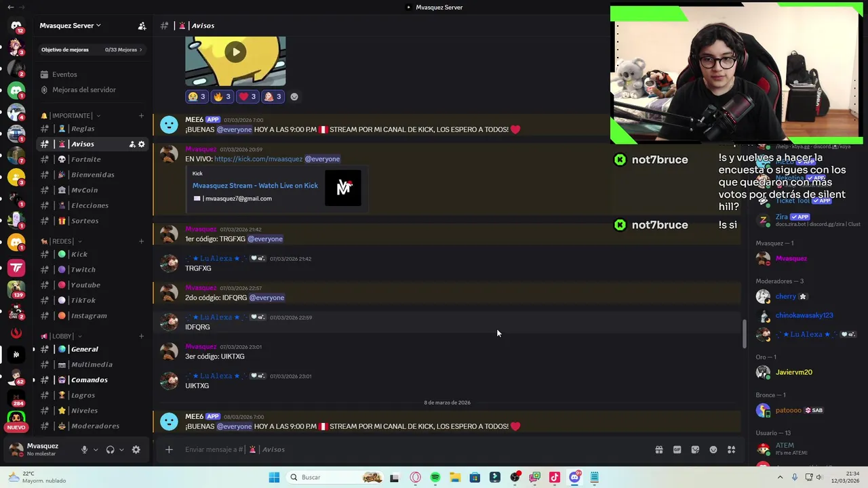This screenshot has height=488, width=868.
Task: Add a channel to the REDES category
Action: (141, 241)
